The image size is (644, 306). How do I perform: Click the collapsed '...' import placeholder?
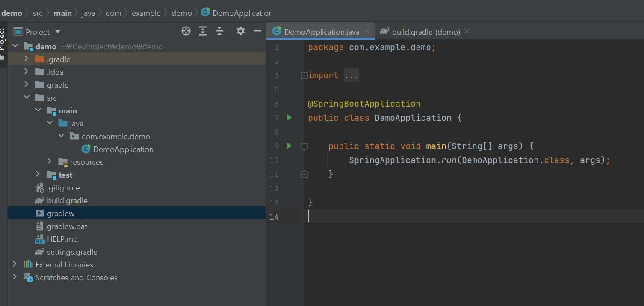coord(352,75)
